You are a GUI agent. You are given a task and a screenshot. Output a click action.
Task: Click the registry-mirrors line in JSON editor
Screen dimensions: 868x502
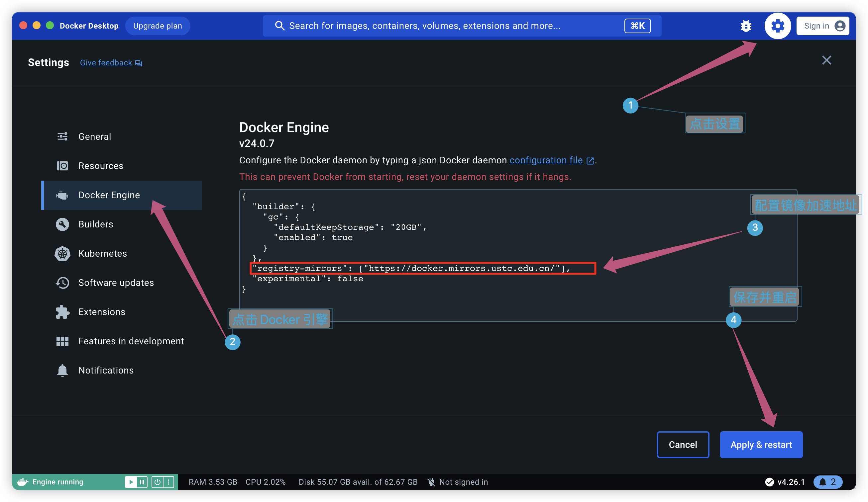pos(411,268)
